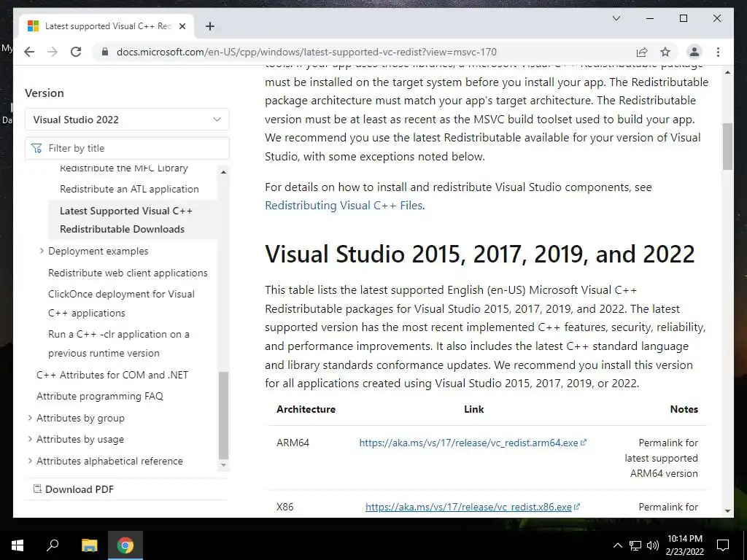Click the main page scrollbar thumb
747x560 pixels.
[727, 146]
